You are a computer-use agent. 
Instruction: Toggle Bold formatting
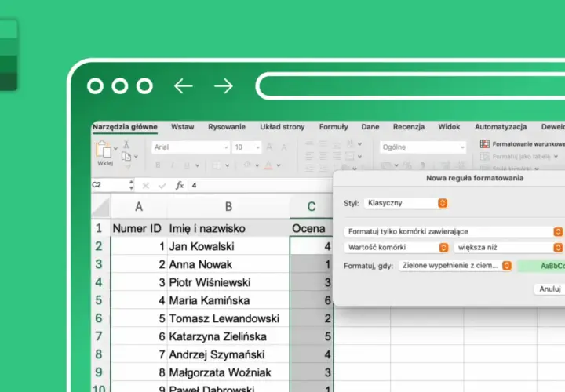click(158, 165)
